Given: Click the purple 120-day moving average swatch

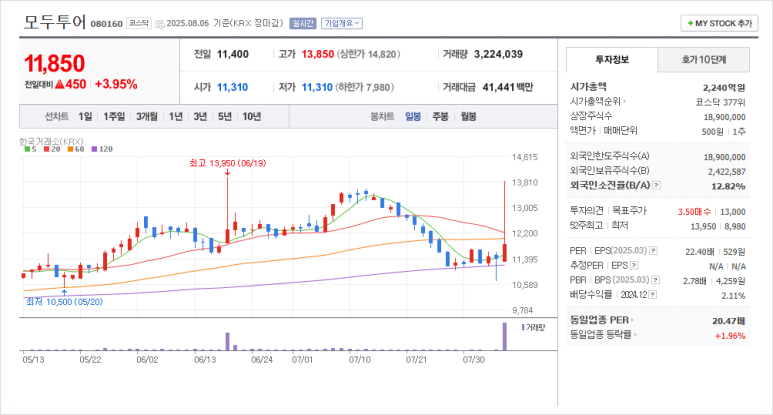Looking at the screenshot, I should (94, 149).
